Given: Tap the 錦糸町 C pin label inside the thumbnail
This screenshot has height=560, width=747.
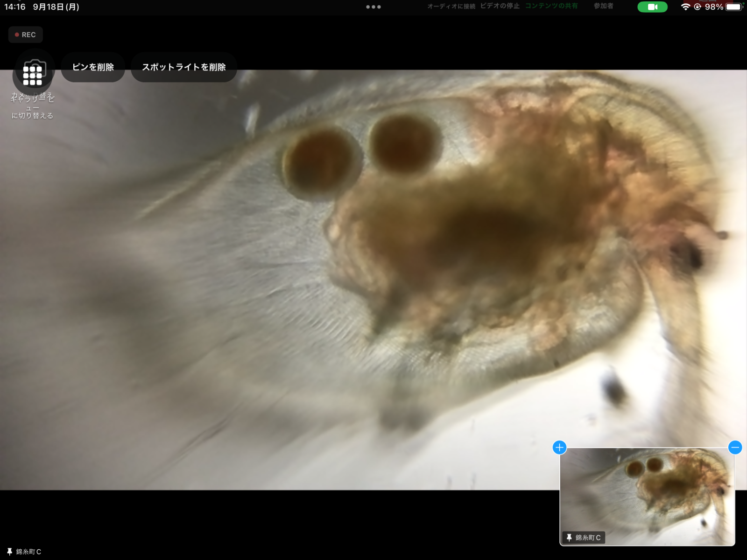Looking at the screenshot, I should 584,538.
